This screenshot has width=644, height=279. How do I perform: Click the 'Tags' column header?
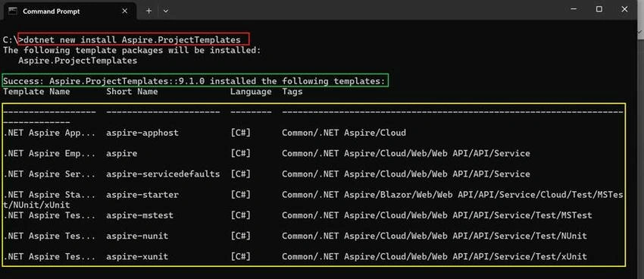292,92
